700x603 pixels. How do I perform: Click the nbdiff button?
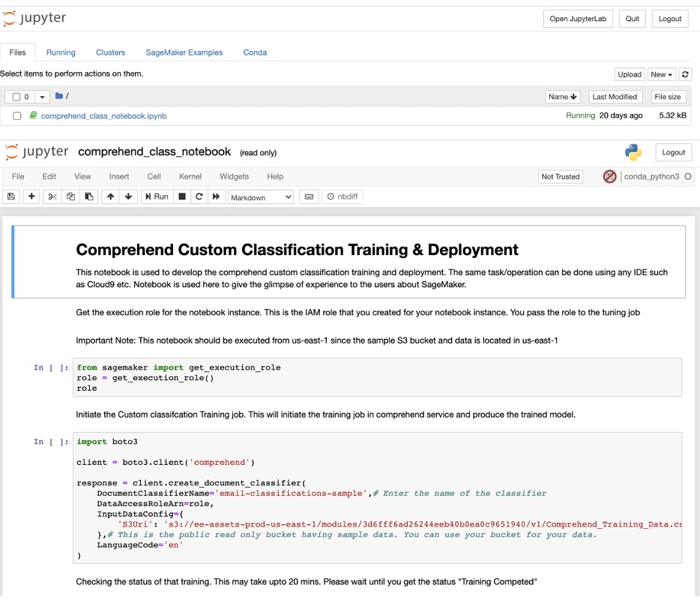click(343, 196)
